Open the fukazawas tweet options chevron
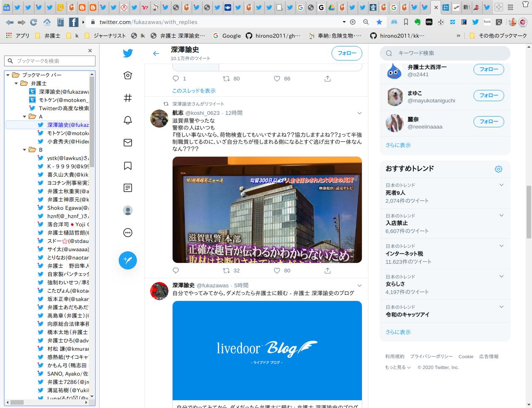Screen dimensions: 532x408 coord(359,286)
